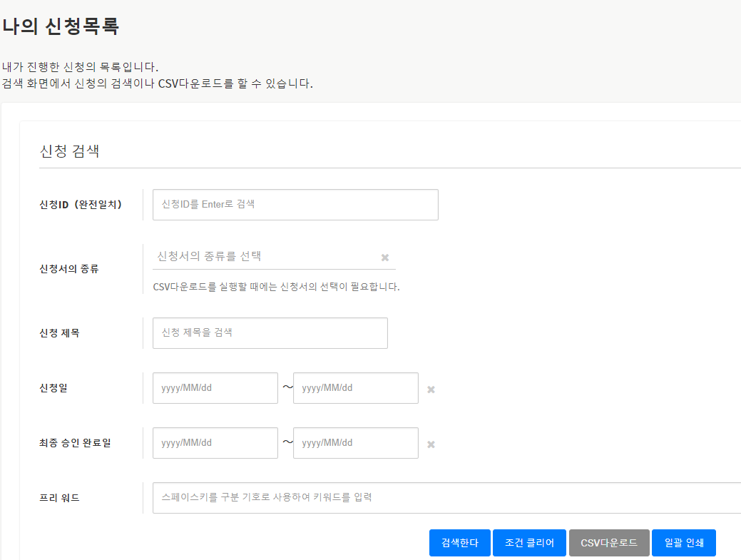Click the 최종 승인 완료일 end date field
Screen dimensions: 741x560
(x=355, y=443)
